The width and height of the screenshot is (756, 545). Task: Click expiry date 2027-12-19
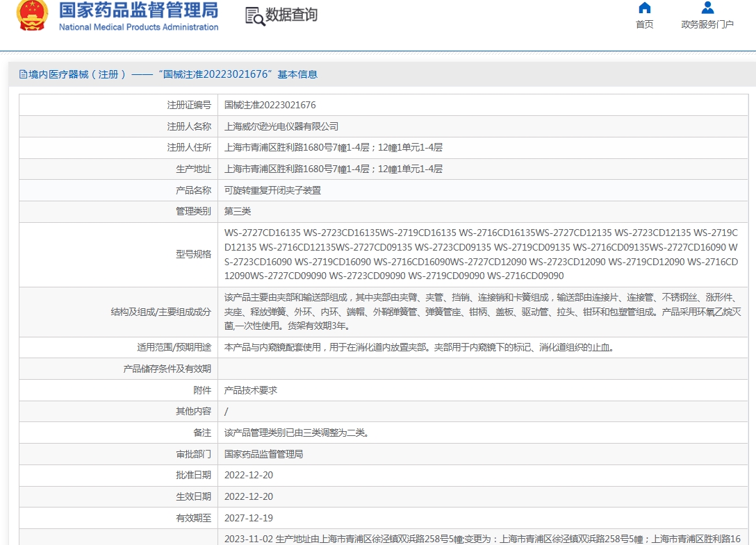click(x=249, y=518)
